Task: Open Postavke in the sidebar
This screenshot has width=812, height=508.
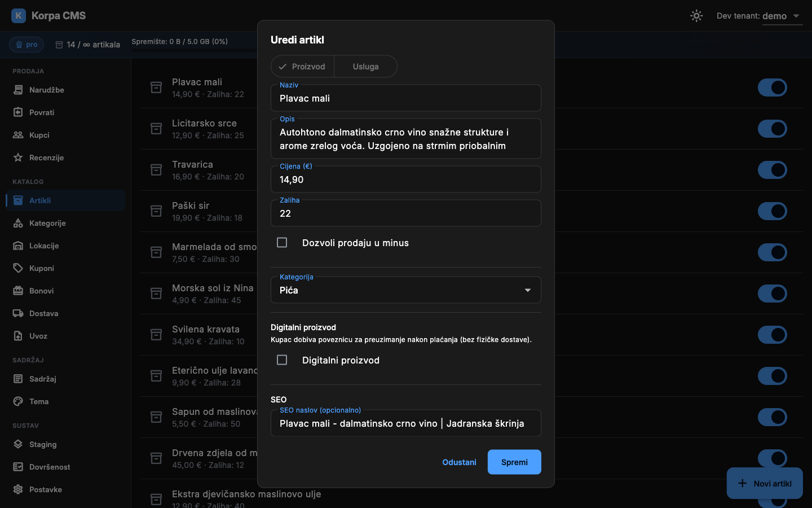Action: pos(65,489)
